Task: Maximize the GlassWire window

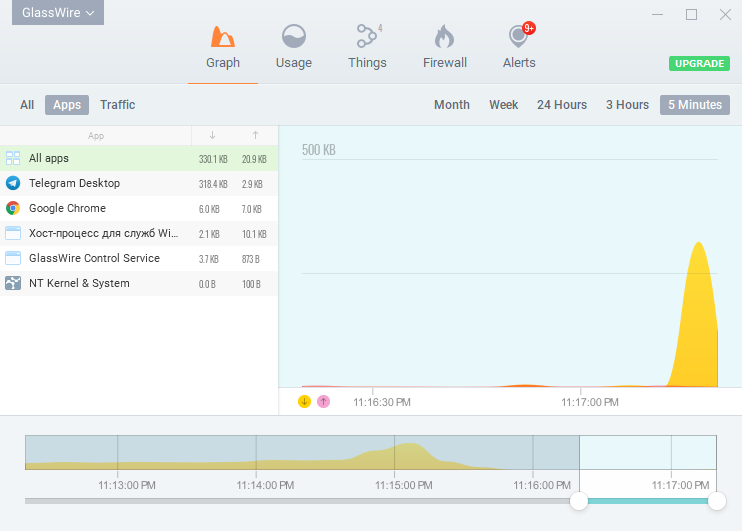Action: tap(691, 15)
